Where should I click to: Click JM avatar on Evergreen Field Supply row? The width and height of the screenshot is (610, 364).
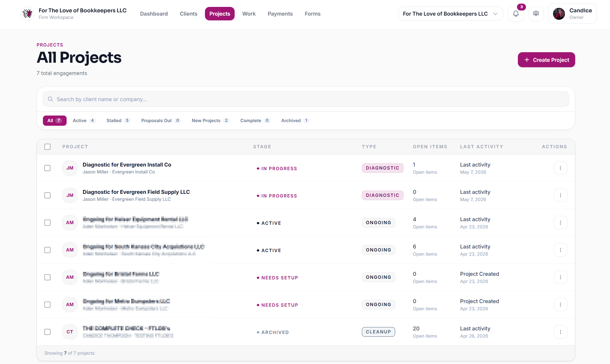tap(70, 195)
